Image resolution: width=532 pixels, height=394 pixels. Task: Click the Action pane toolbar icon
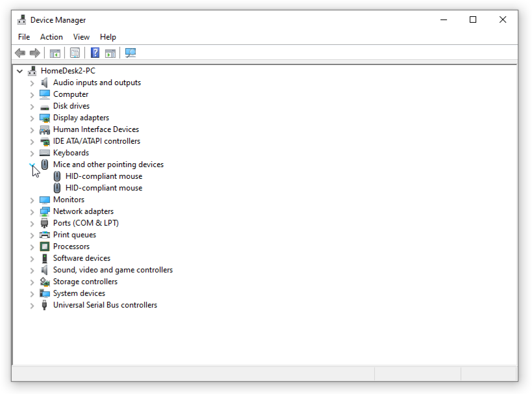pos(110,53)
